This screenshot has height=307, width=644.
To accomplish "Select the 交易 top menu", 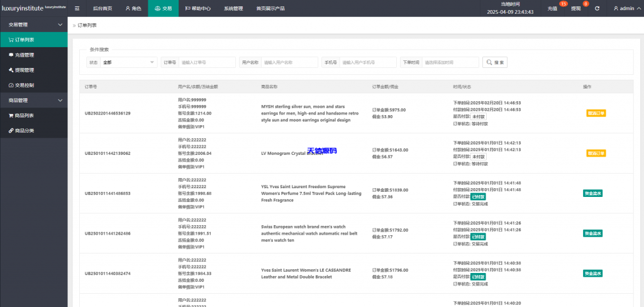I will coord(164,8).
